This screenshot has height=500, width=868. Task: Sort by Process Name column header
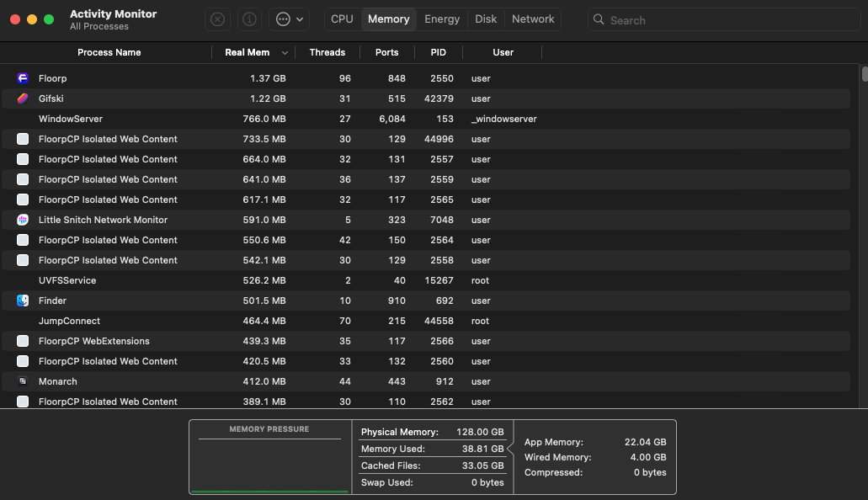point(109,52)
